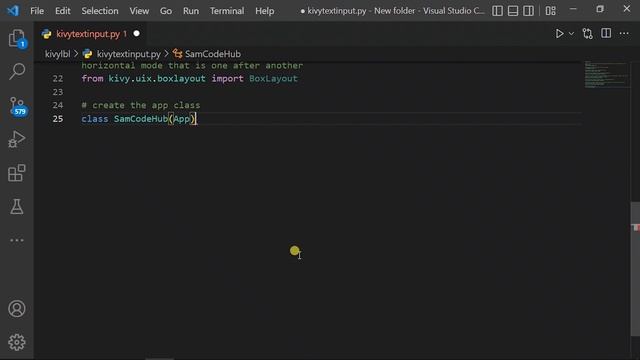This screenshot has width=640, height=360.
Task: Open the Testing flask view
Action: coord(17,207)
